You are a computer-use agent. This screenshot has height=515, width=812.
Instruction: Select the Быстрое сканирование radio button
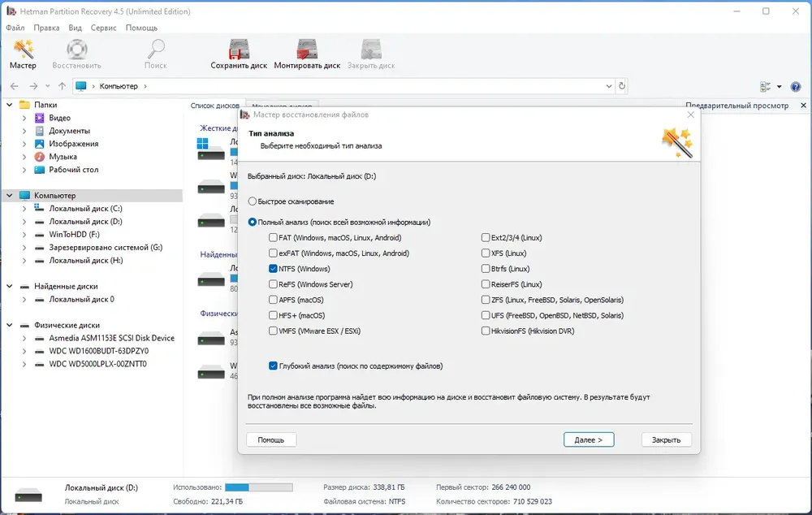pos(253,201)
